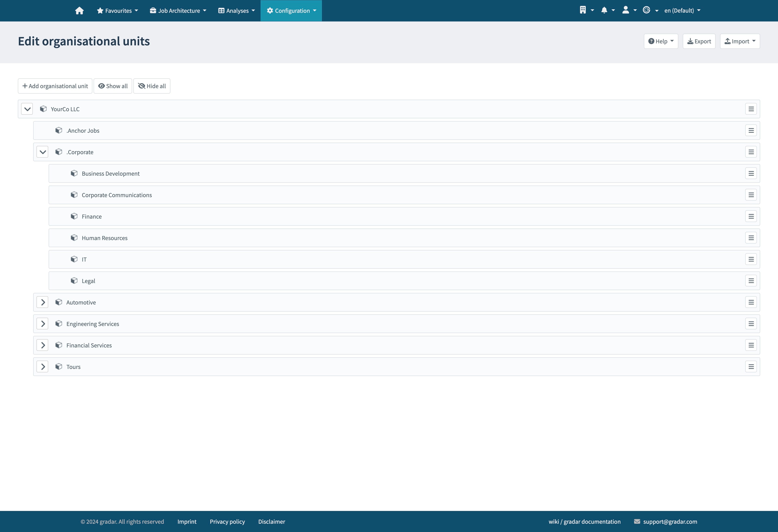778x532 pixels.
Task: Open the Job Architecture menu
Action: point(178,10)
